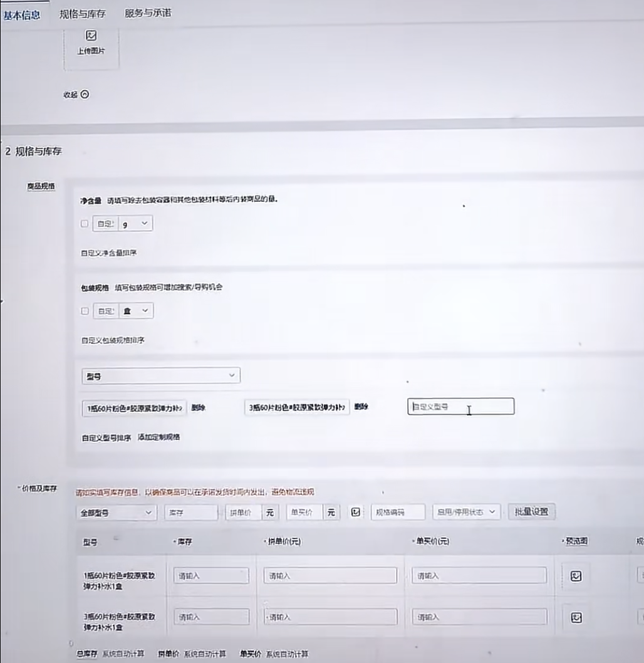Upload preview image for the 1瓶60片 row
The height and width of the screenshot is (663, 644).
point(576,576)
